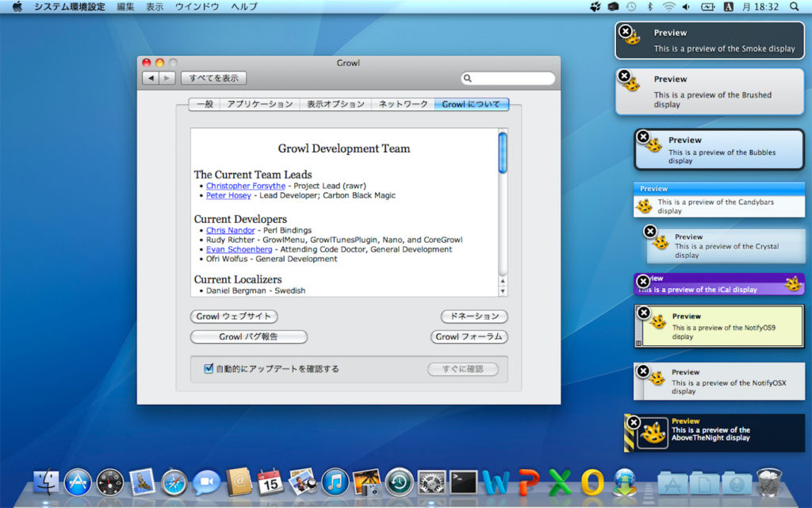The height and width of the screenshot is (508, 812).
Task: Open the ウインドウ menu
Action: (x=197, y=6)
